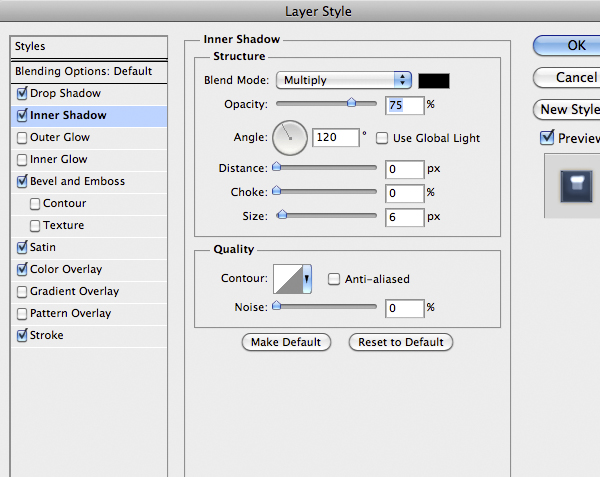Click the Make Default button
600x477 pixels.
coord(286,342)
